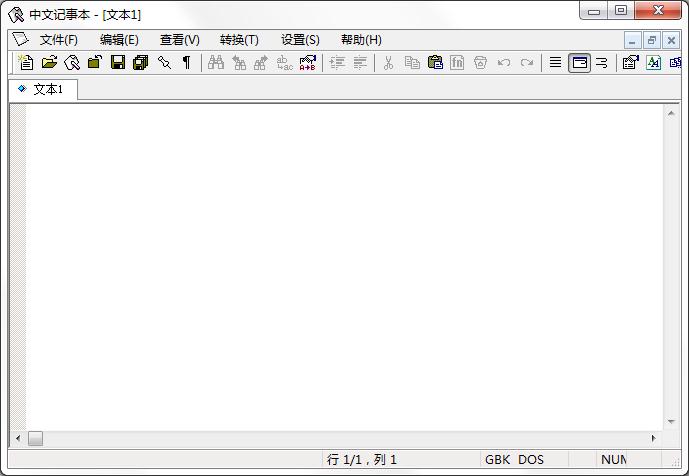689x476 pixels.
Task: Click the font settings A icon
Action: (x=654, y=63)
